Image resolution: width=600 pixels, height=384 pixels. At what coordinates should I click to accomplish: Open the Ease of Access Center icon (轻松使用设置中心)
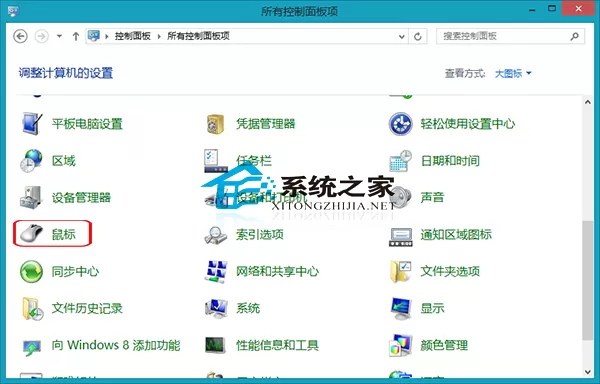coord(400,124)
